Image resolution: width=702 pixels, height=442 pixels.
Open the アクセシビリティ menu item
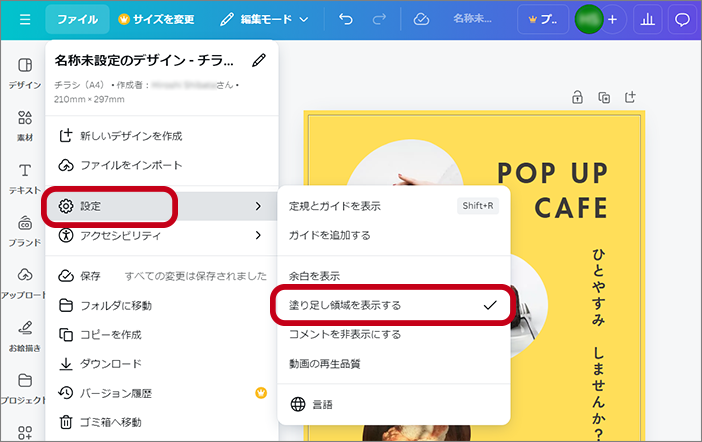[x=162, y=235]
